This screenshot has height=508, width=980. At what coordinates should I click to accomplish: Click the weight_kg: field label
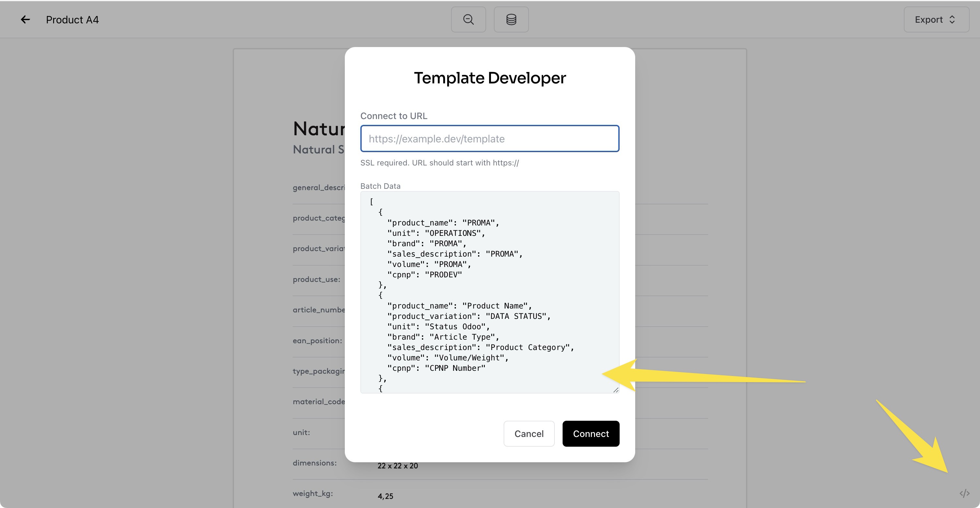click(x=313, y=493)
